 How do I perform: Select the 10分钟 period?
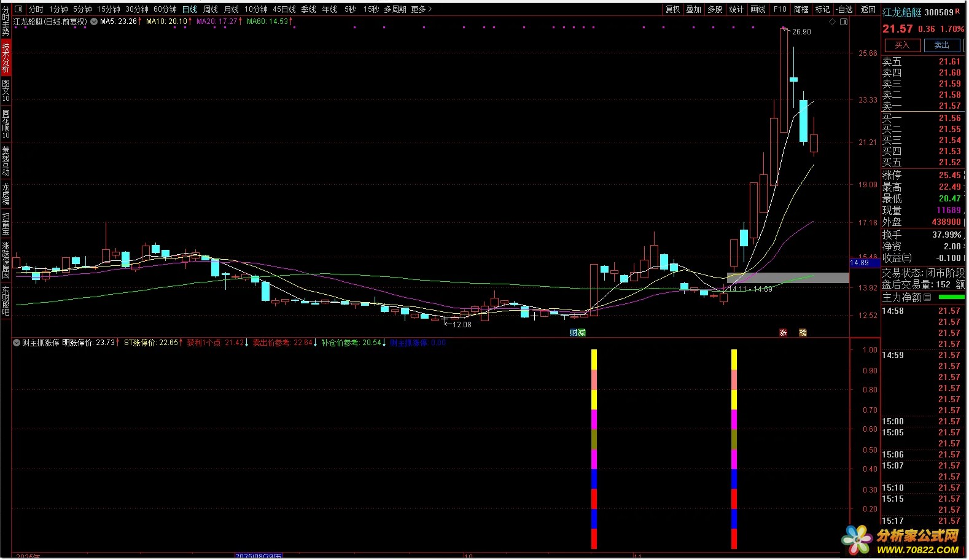pyautogui.click(x=256, y=9)
